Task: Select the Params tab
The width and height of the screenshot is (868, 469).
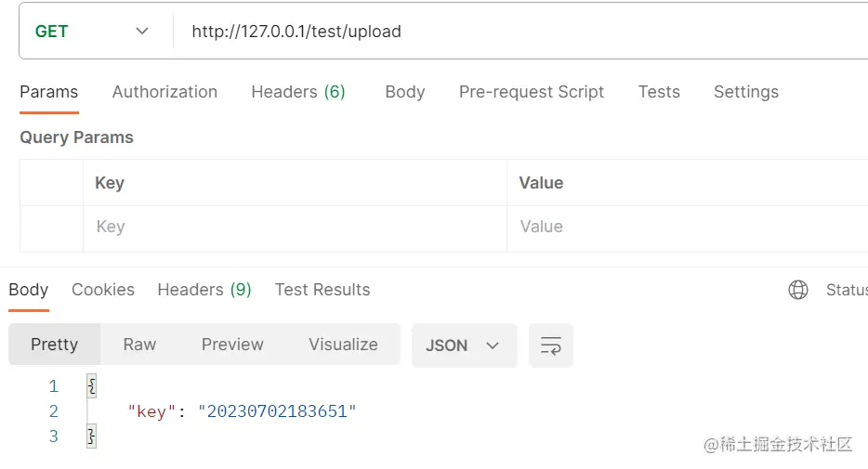Action: [x=49, y=92]
